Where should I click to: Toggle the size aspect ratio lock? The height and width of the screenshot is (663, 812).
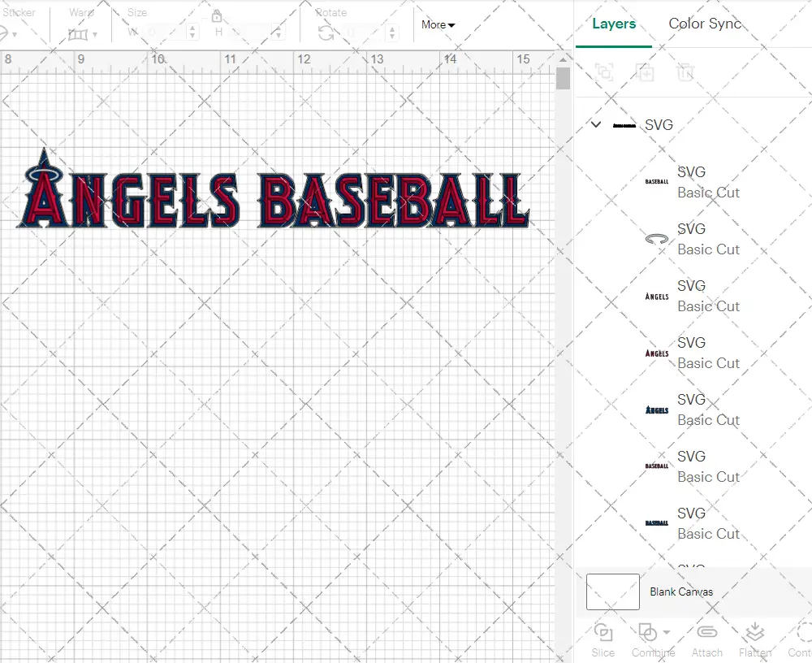click(x=217, y=17)
